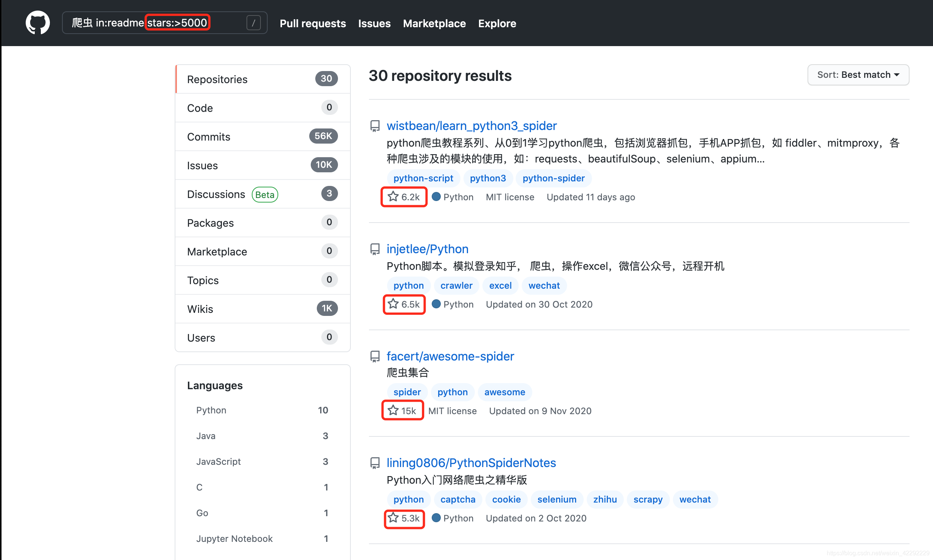Click the star icon showing 15k on facert/awesome-spider

(x=393, y=410)
